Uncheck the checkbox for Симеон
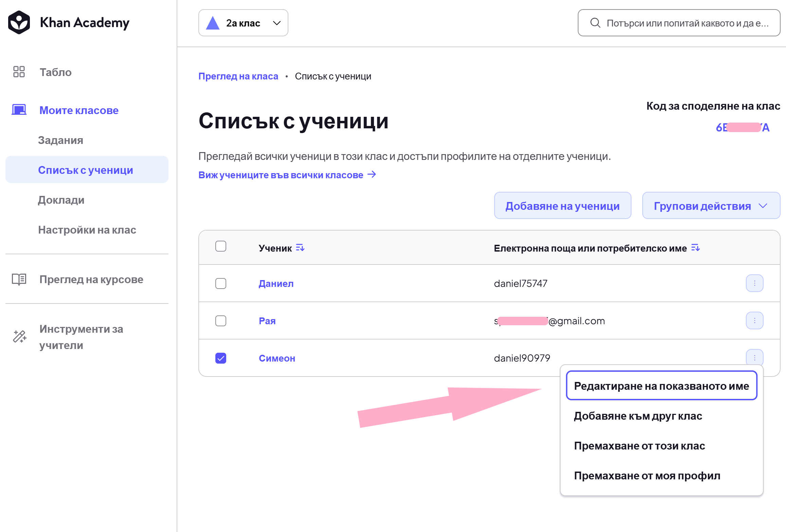 pos(221,358)
